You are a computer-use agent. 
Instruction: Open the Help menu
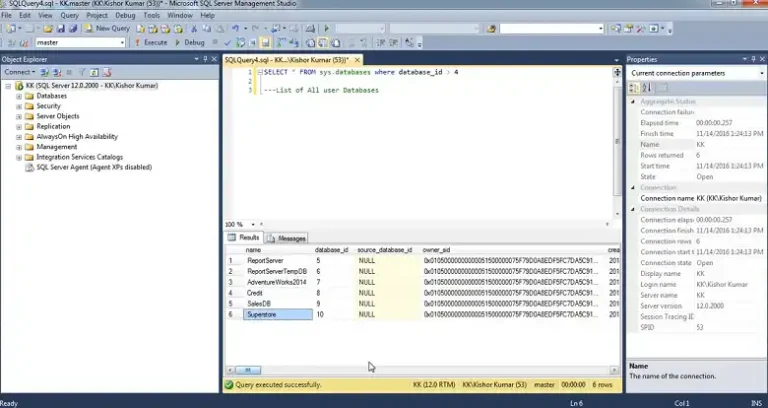point(207,16)
